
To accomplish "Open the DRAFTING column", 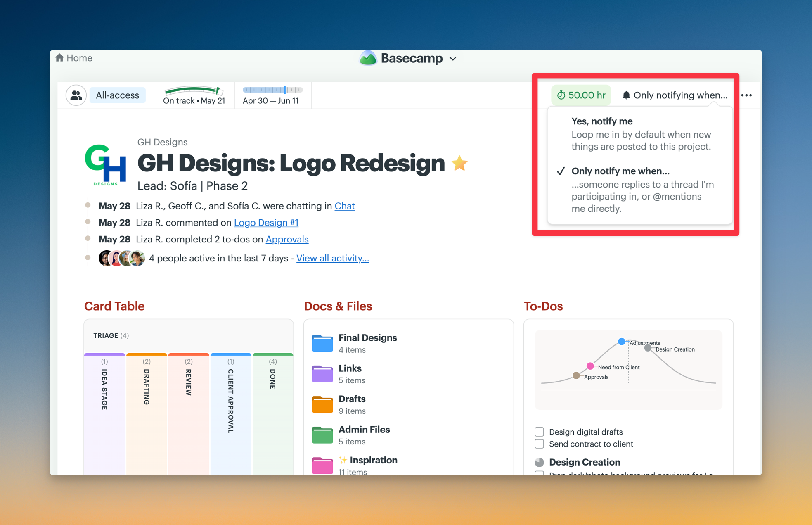I will tap(147, 414).
